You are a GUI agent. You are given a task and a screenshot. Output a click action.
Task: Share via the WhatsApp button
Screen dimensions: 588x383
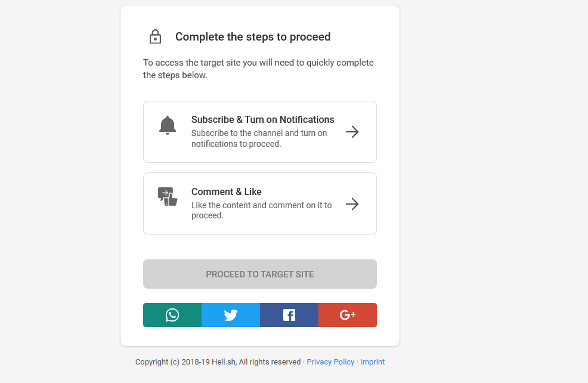coord(172,315)
